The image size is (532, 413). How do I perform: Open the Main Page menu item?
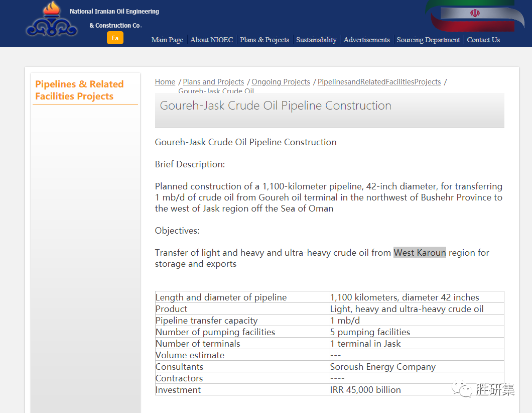click(167, 40)
